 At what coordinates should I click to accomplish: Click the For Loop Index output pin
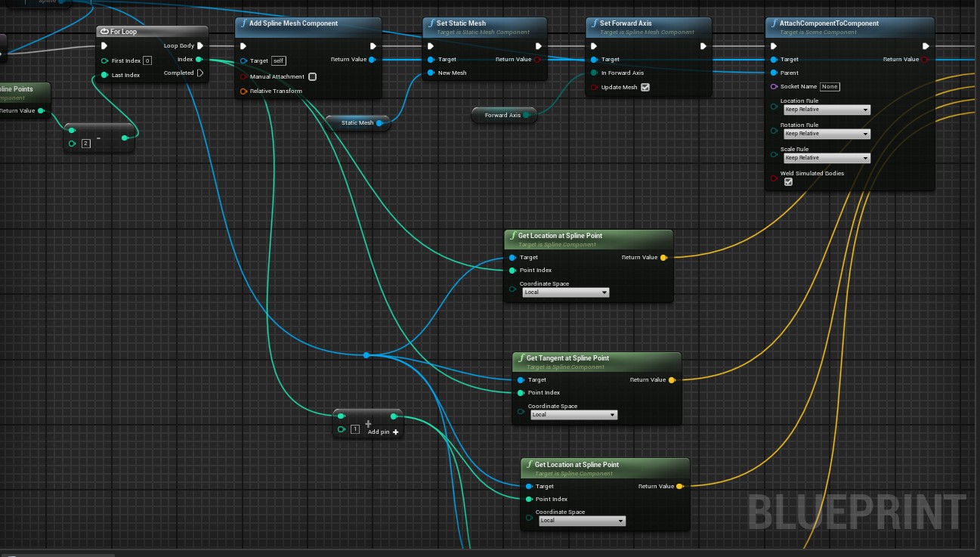tap(199, 59)
